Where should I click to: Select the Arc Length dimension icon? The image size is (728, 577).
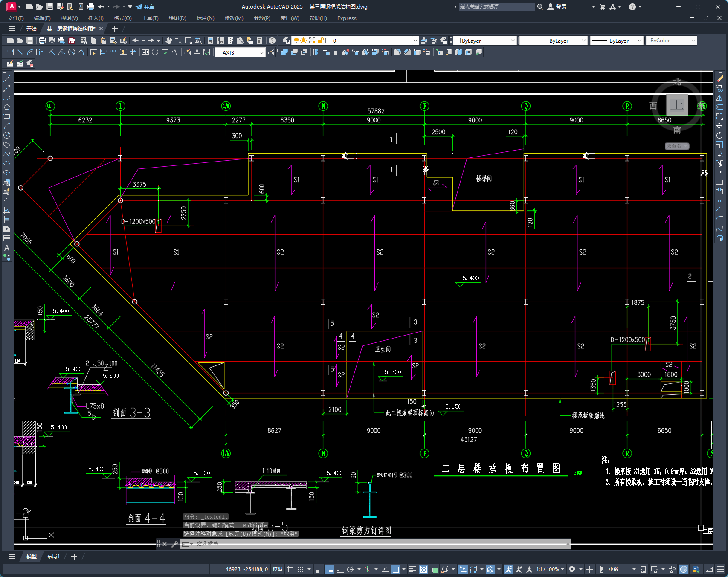click(30, 52)
